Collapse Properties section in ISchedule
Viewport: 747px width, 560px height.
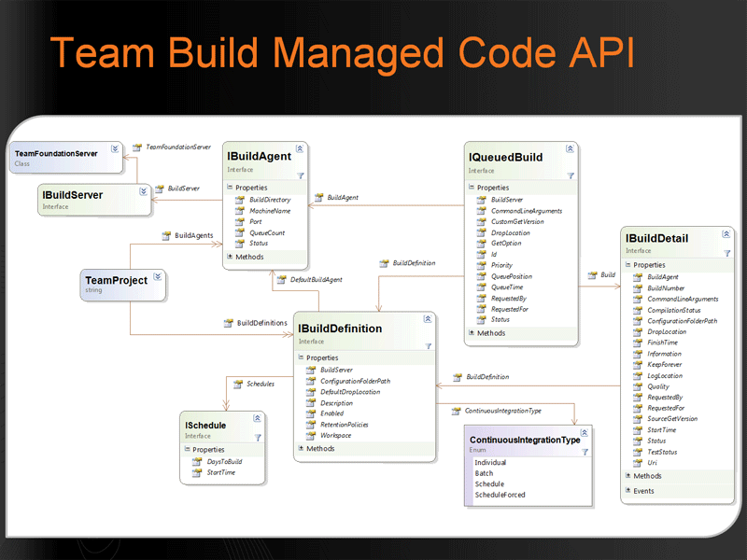coord(187,449)
